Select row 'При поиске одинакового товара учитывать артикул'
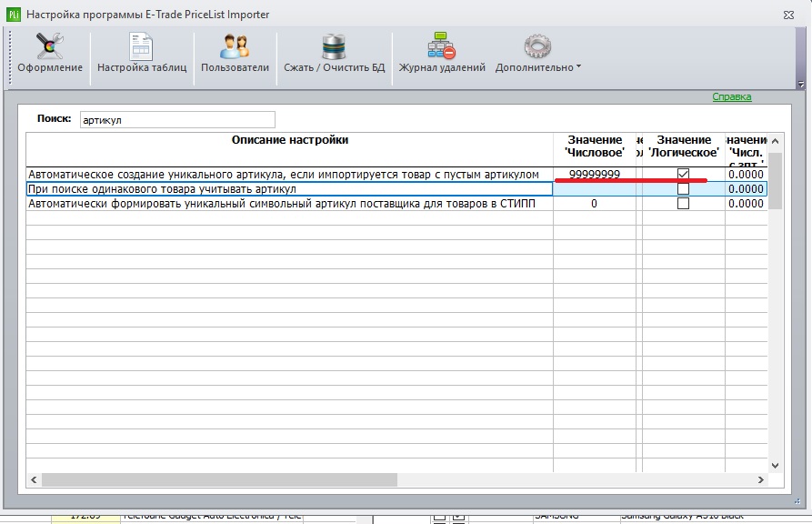812x524 pixels. click(x=289, y=188)
